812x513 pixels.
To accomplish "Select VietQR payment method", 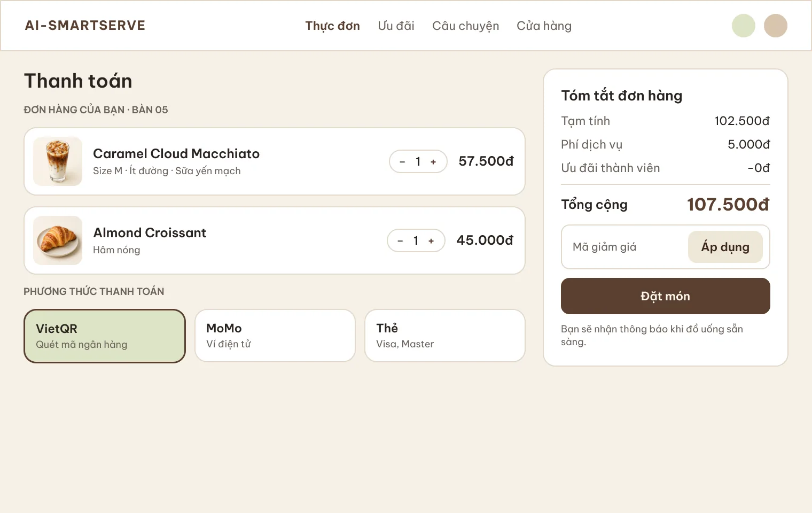I will (105, 336).
